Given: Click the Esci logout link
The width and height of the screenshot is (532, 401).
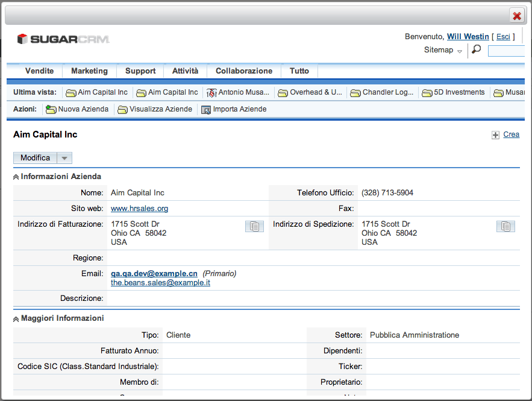Looking at the screenshot, I should tap(503, 36).
